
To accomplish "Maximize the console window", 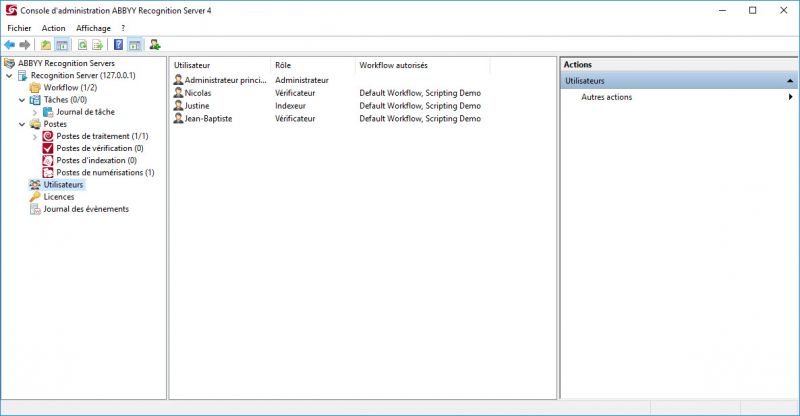I will [753, 10].
